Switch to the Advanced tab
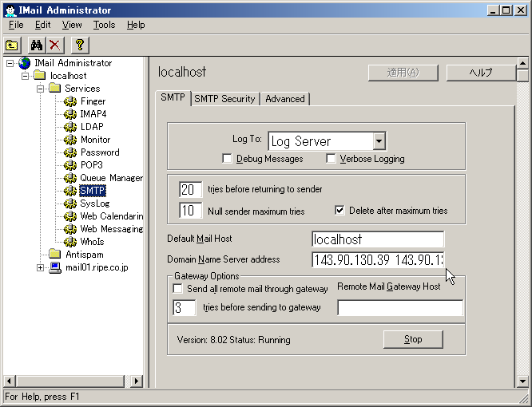532x407 pixels. coord(285,99)
